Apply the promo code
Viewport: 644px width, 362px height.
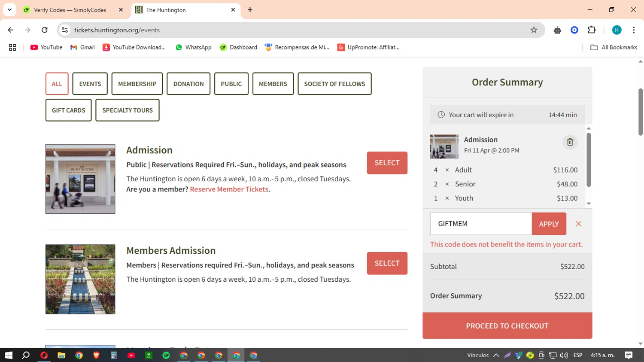tap(549, 224)
